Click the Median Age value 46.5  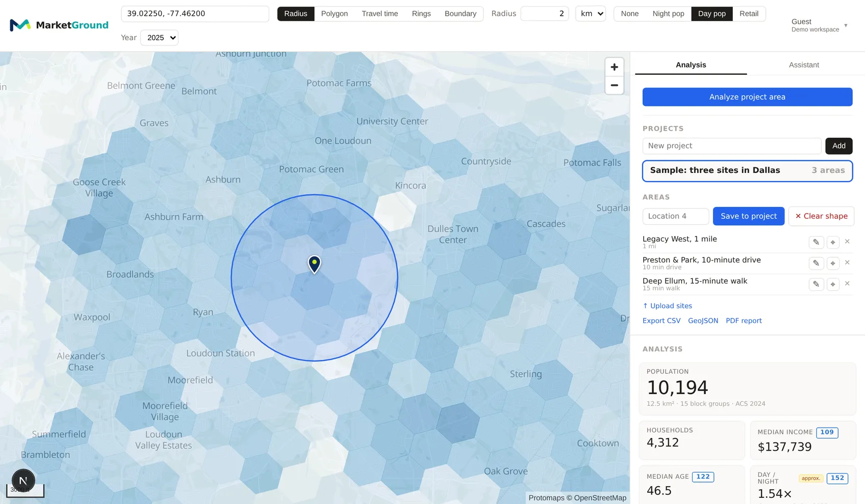659,491
